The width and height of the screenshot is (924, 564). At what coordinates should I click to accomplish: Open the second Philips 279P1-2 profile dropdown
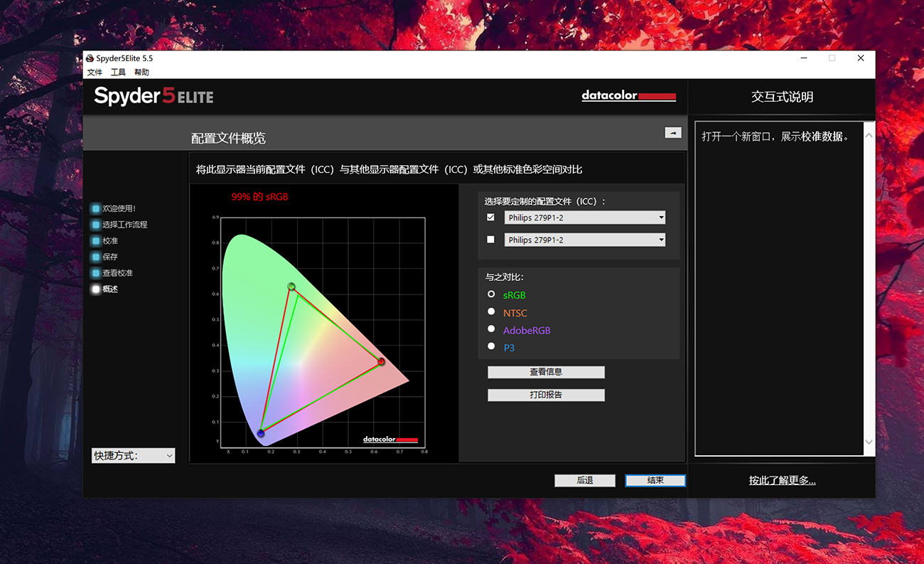point(585,240)
